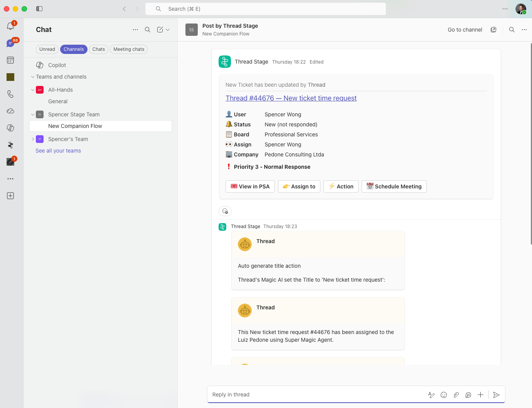Click 'New (not responded)' status value

291,124
